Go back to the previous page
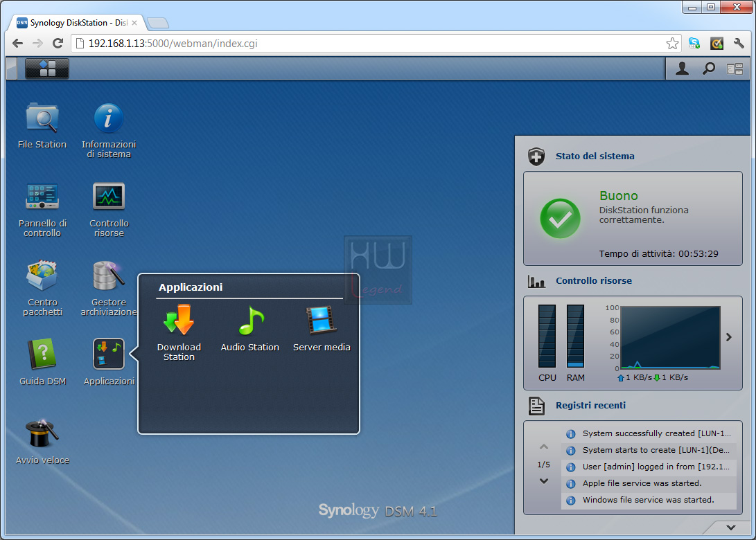 click(x=18, y=44)
